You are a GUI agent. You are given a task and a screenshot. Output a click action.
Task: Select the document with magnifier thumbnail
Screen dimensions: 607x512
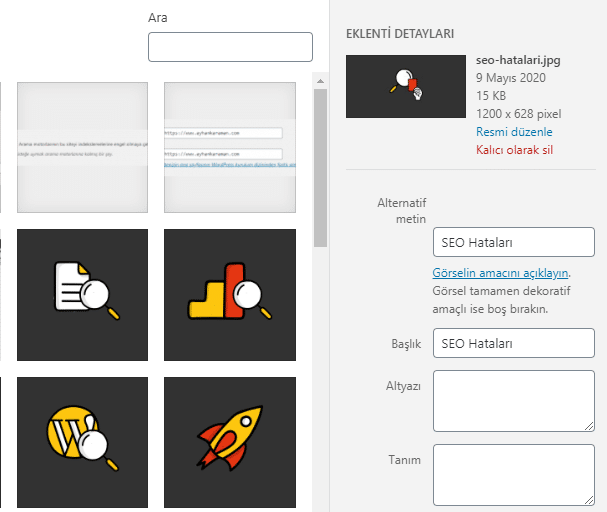[82, 295]
